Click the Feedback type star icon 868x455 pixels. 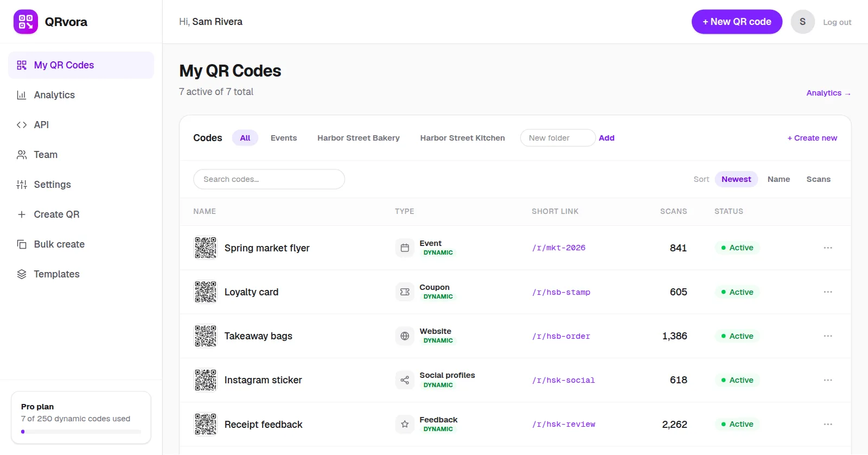[405, 424]
